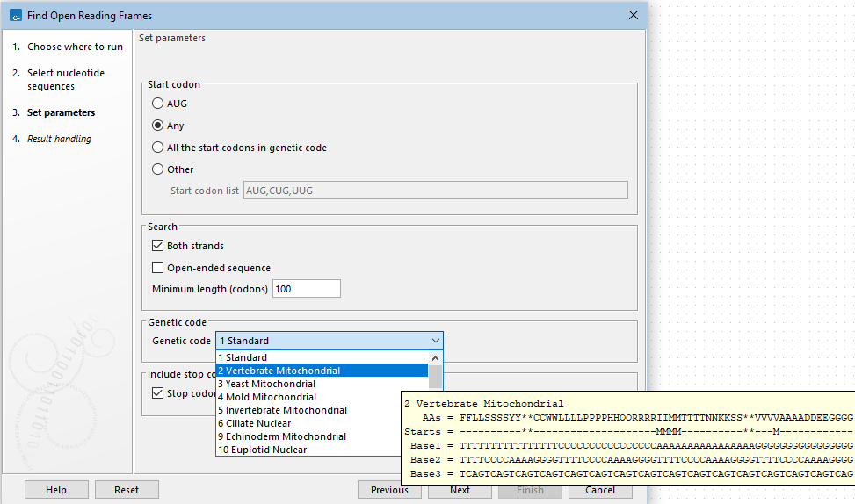Click the Reset button
Image resolution: width=855 pixels, height=504 pixels.
tap(127, 490)
